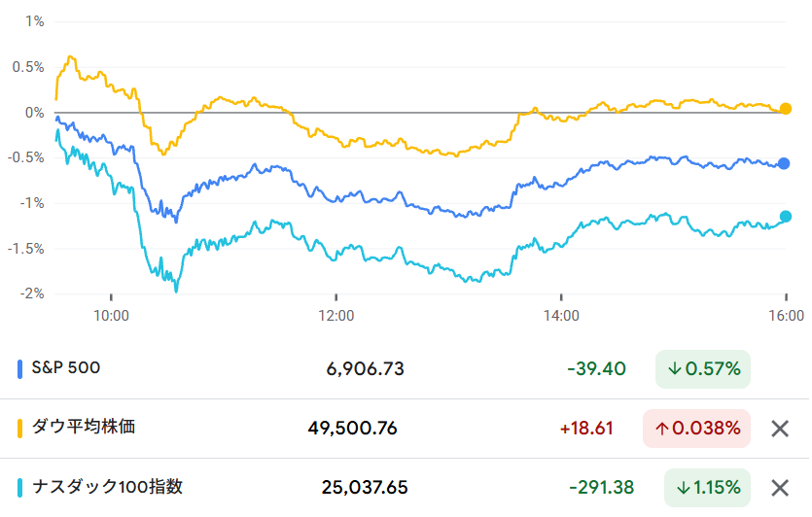The height and width of the screenshot is (517, 812).
Task: Open the ナスダック100指数 index link
Action: tap(107, 487)
